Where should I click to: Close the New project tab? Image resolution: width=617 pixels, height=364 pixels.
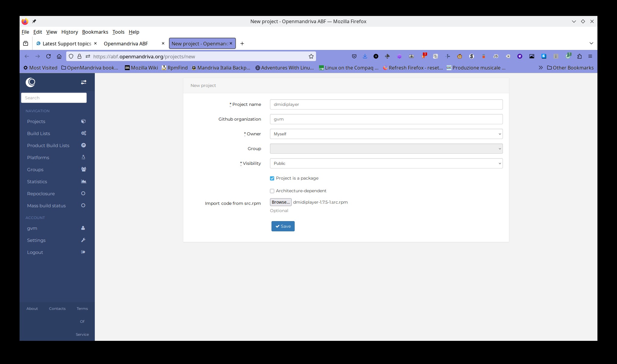[x=231, y=43]
